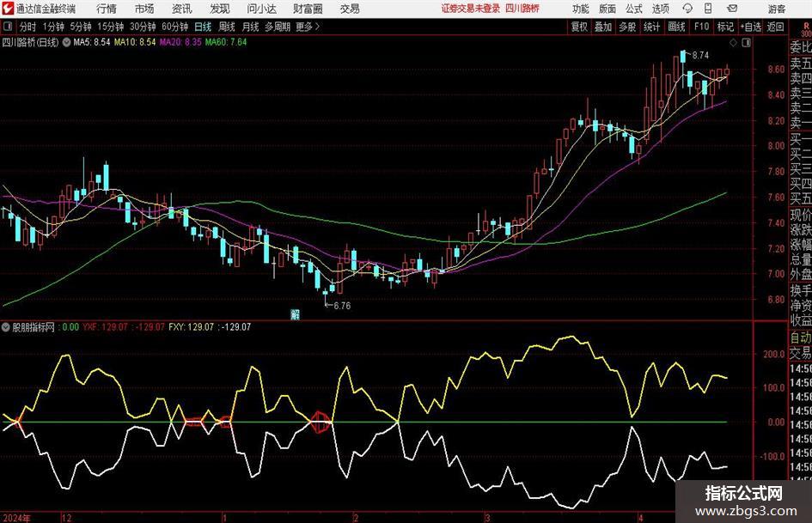Click the 200.0 indicator axis label
Image resolution: width=812 pixels, height=523 pixels.
(x=773, y=355)
